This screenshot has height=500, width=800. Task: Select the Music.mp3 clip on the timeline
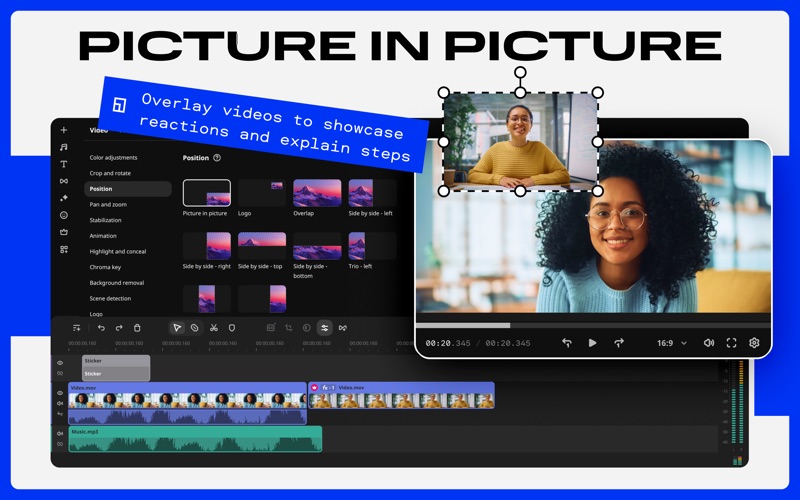(195, 439)
